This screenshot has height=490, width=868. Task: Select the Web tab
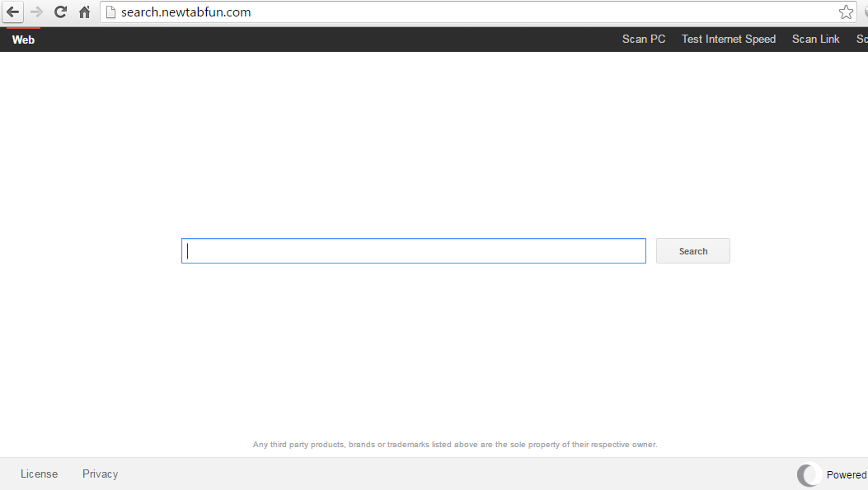23,40
